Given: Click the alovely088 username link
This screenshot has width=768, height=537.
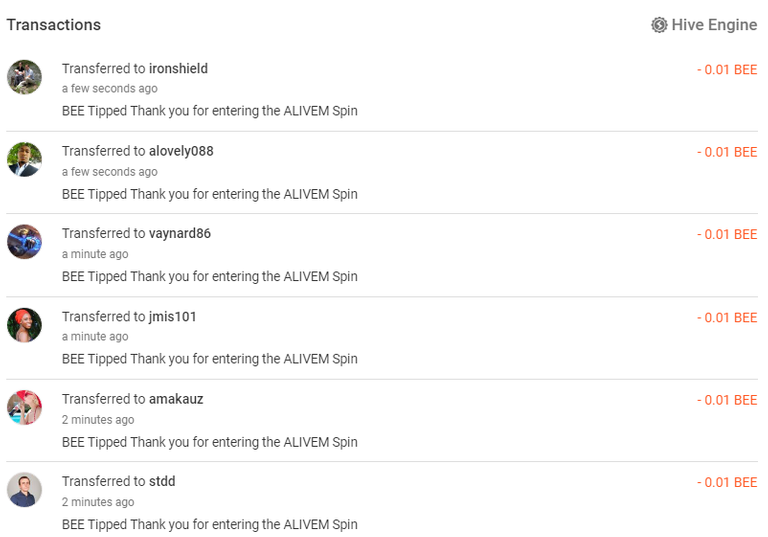Looking at the screenshot, I should pyautogui.click(x=181, y=151).
